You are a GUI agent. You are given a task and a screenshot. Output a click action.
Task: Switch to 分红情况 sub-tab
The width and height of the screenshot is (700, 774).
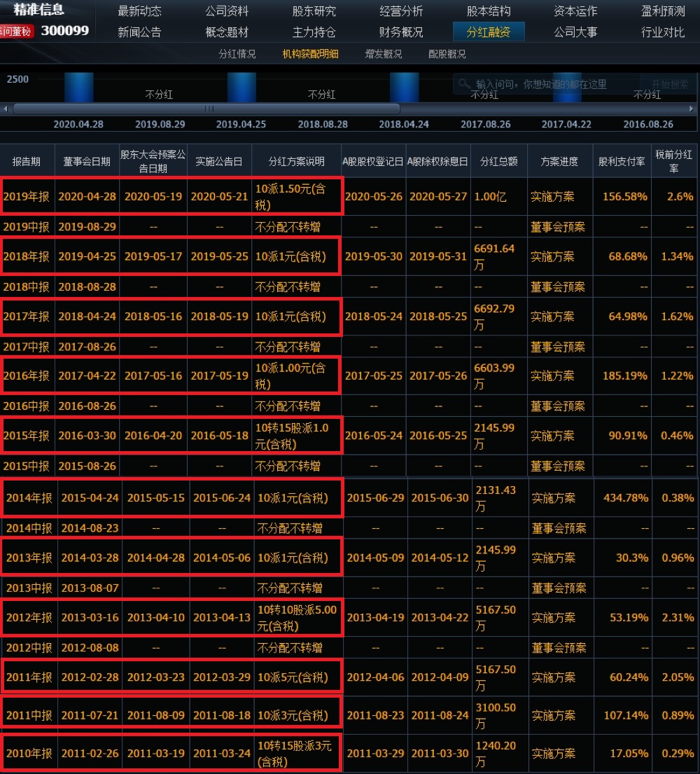point(237,54)
